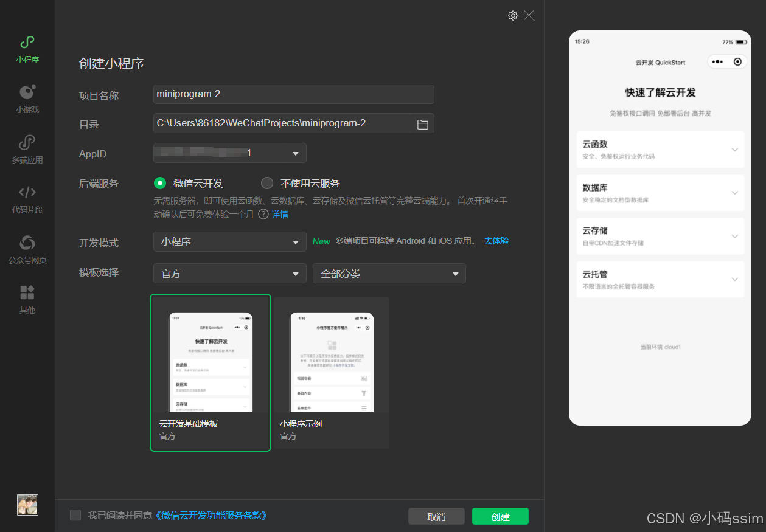766x532 pixels.
Task: Select the 小程序 sidebar icon
Action: [27, 43]
